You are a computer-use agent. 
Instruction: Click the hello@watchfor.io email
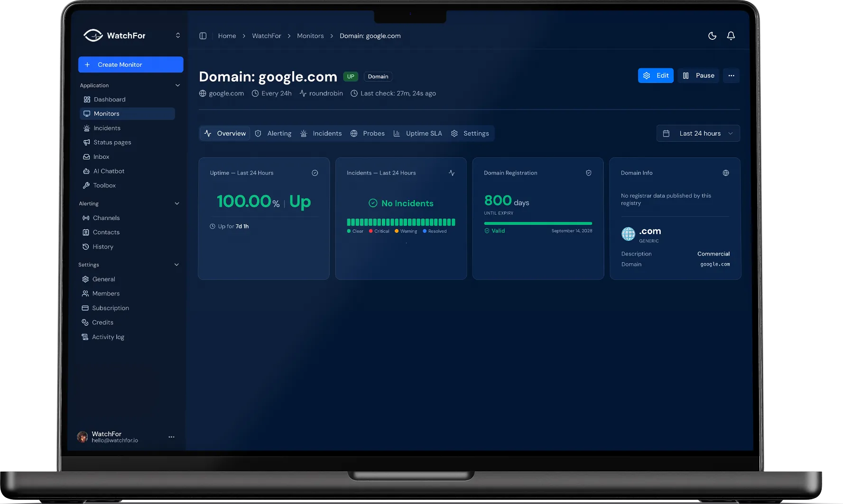click(115, 440)
